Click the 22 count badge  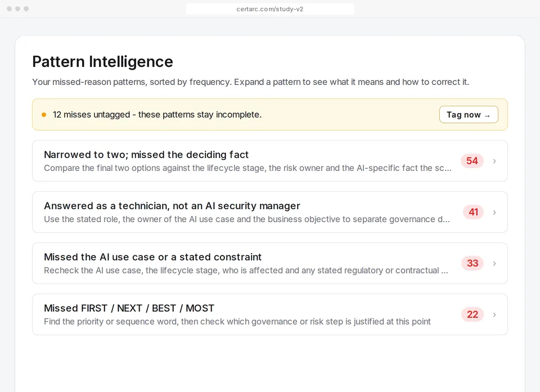point(472,314)
